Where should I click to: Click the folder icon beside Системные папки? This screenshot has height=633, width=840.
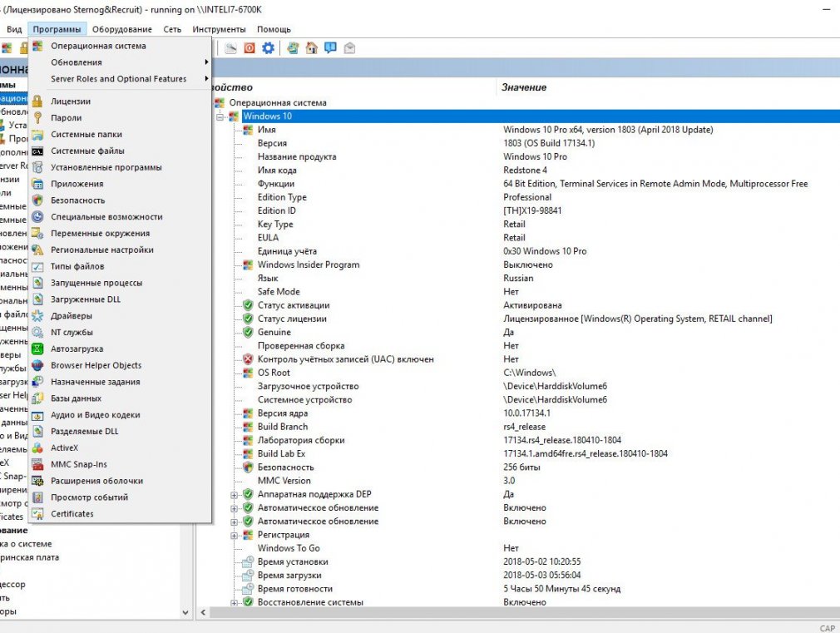tap(37, 135)
